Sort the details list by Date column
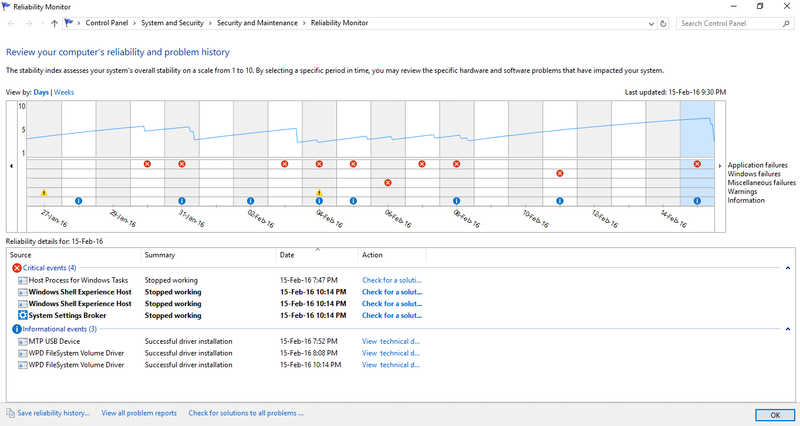 pos(317,255)
